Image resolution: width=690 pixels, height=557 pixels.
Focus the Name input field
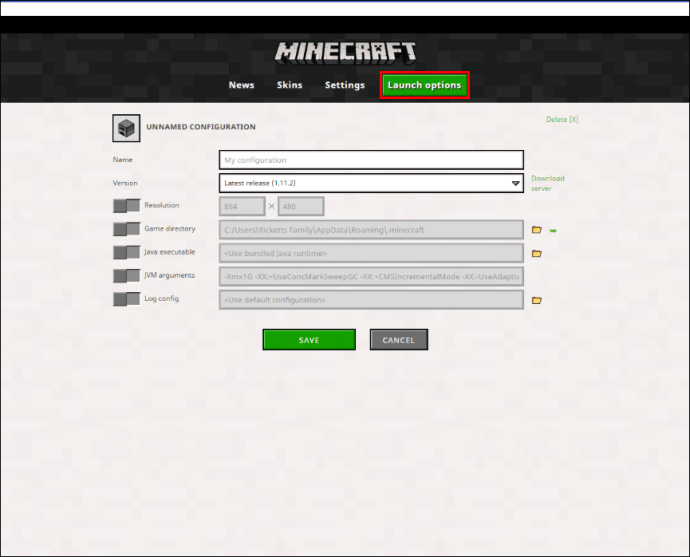tap(371, 160)
